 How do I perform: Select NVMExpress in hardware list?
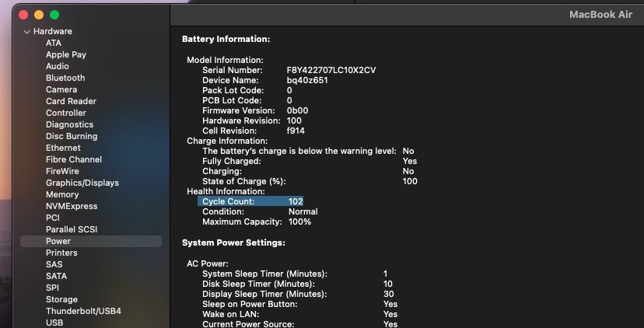point(72,206)
